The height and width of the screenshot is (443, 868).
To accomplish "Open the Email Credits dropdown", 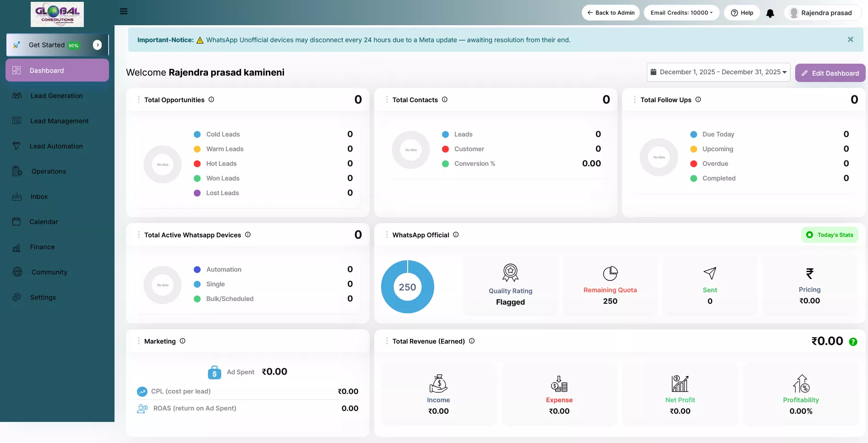I will (681, 13).
